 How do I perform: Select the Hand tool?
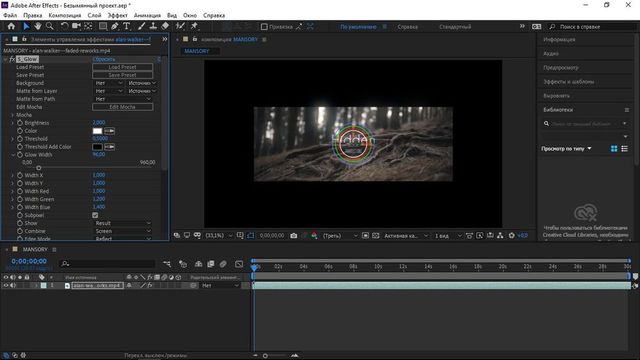pos(38,26)
